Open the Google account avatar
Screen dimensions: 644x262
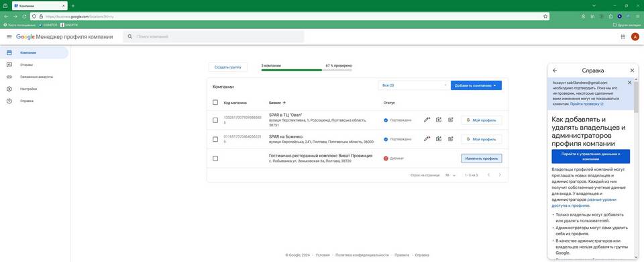tap(635, 36)
